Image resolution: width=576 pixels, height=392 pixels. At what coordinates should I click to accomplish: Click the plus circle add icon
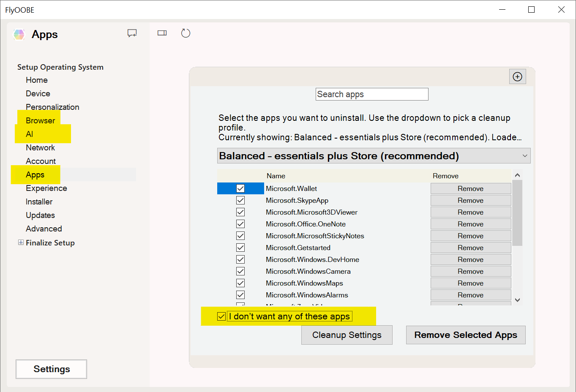(517, 76)
